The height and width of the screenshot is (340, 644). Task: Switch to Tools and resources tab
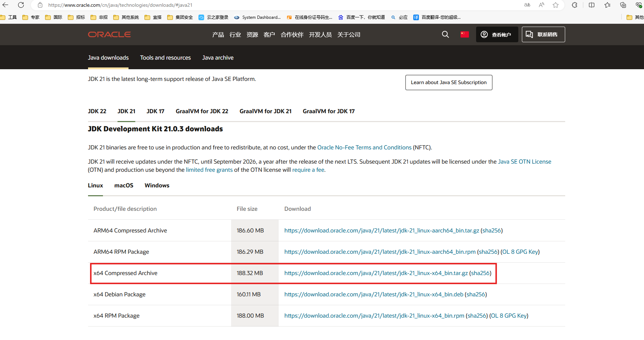click(x=165, y=57)
